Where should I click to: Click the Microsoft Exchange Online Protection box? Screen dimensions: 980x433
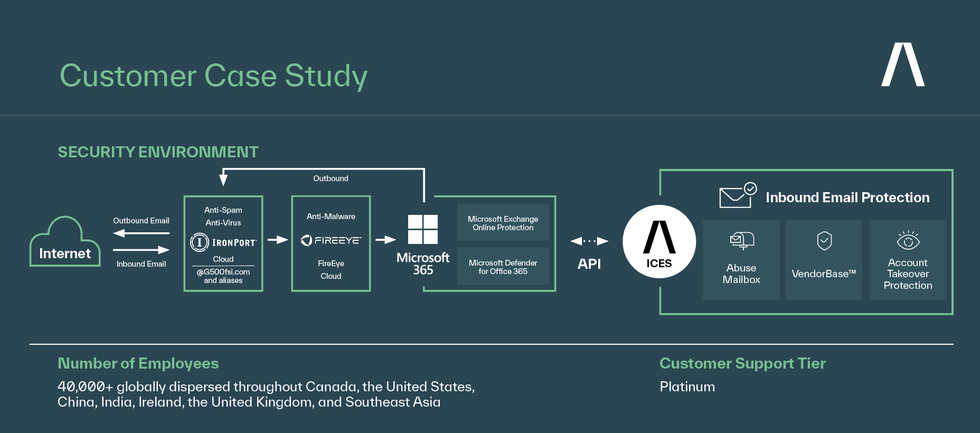tap(503, 222)
